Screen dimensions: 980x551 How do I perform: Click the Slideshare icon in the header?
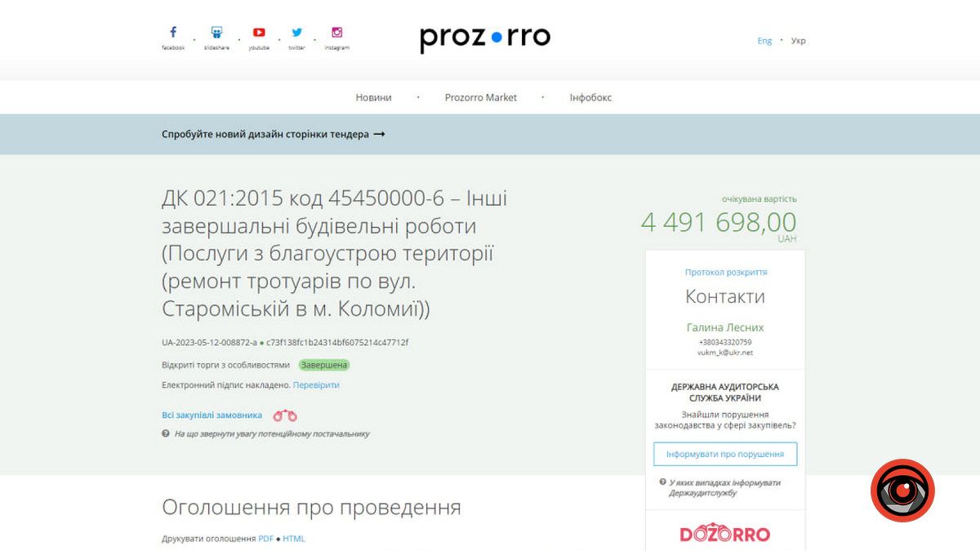click(216, 32)
